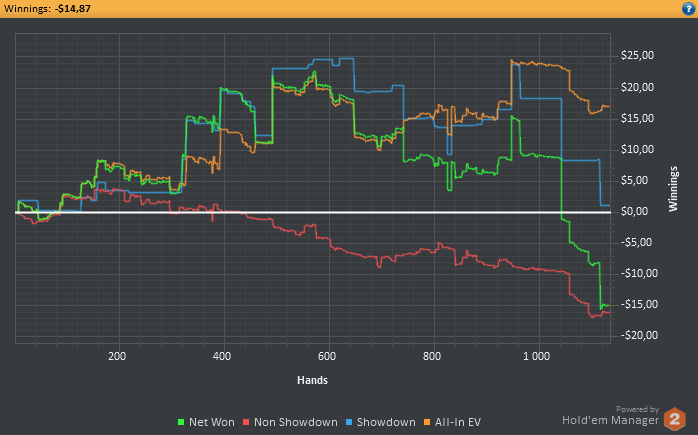Screen dimensions: 698x435
Task: Click the vertical Winnings y-axis title
Action: tap(673, 189)
